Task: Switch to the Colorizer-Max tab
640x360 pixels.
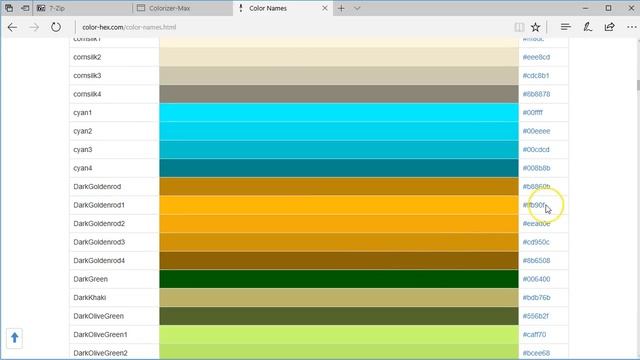Action: pyautogui.click(x=182, y=8)
